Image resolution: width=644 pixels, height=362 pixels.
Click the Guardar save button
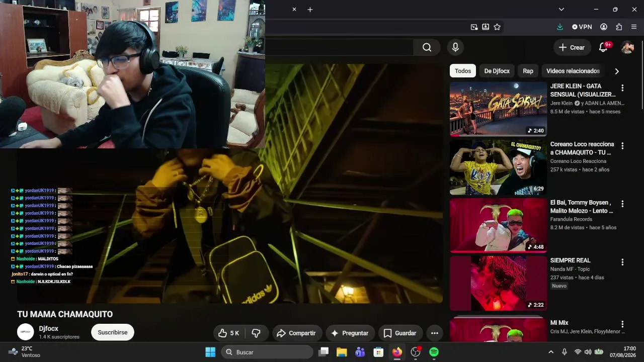(x=400, y=333)
